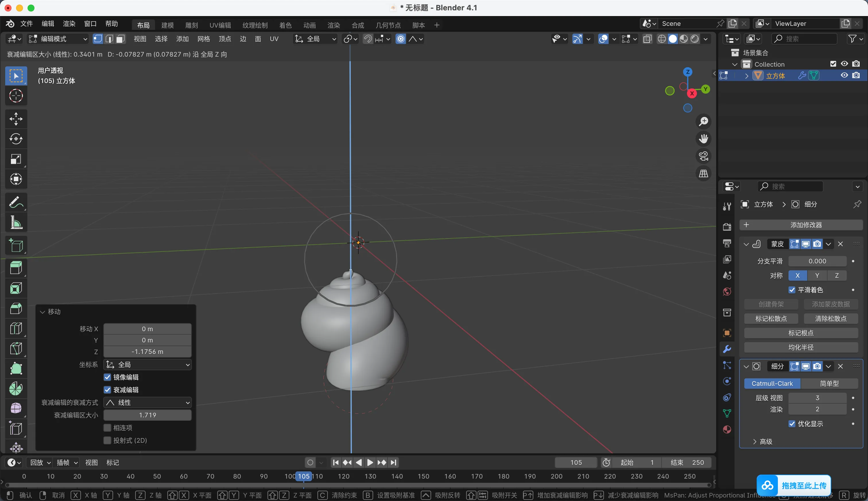Select the 3D Cursor tool

16,96
